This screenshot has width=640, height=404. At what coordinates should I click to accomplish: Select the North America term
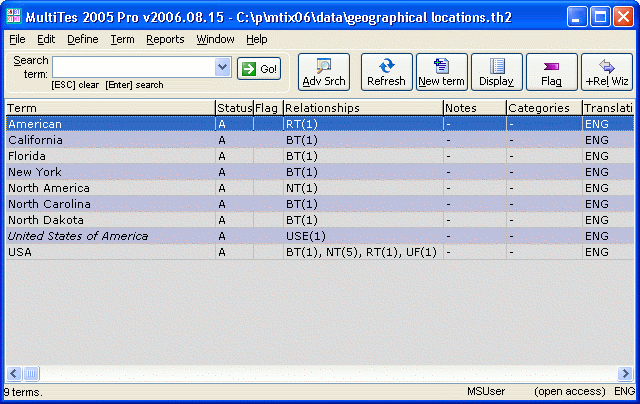pyautogui.click(x=49, y=188)
